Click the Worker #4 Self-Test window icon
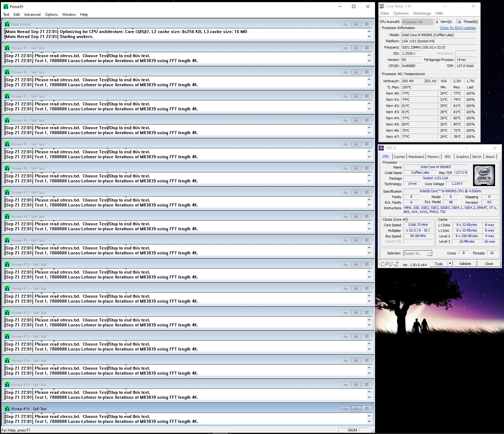 [x=7, y=121]
